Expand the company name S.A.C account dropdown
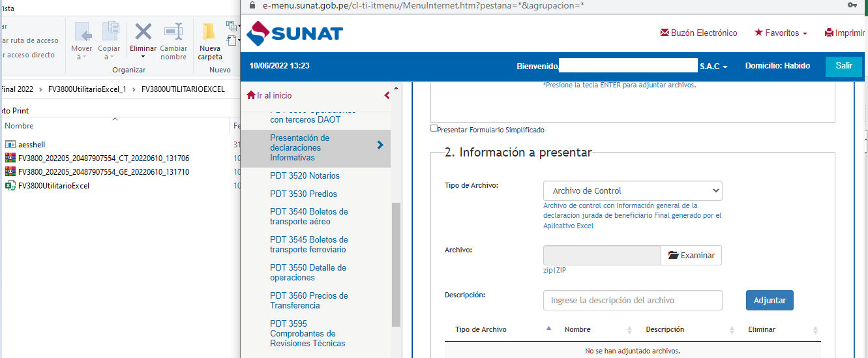Image resolution: width=868 pixels, height=358 pixels. [713, 67]
